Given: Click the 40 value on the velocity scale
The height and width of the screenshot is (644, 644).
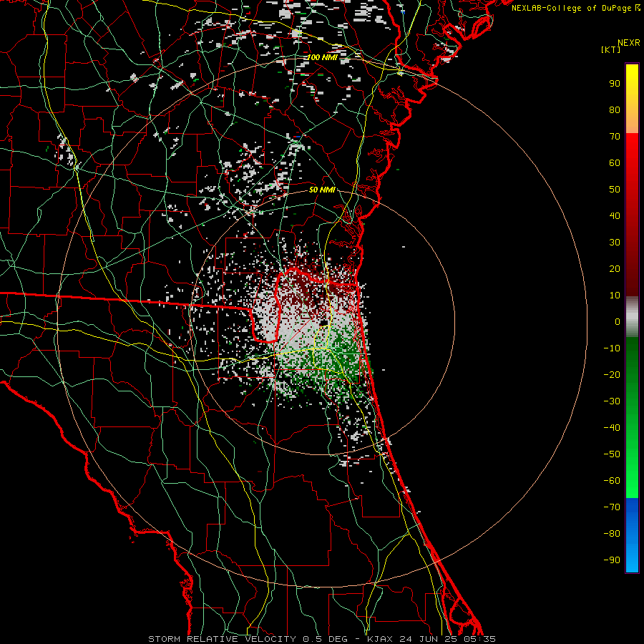Looking at the screenshot, I should pos(615,216).
